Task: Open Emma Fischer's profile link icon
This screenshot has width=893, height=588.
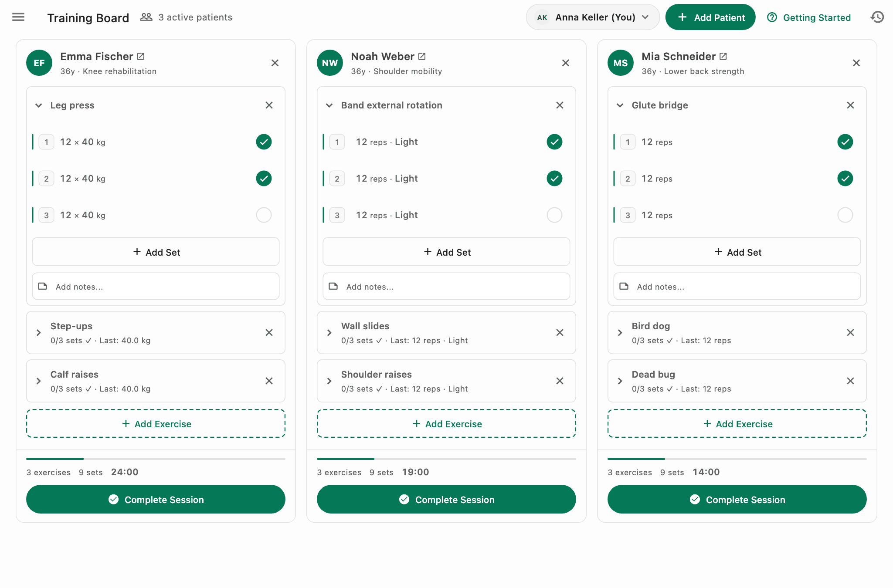Action: coord(141,56)
